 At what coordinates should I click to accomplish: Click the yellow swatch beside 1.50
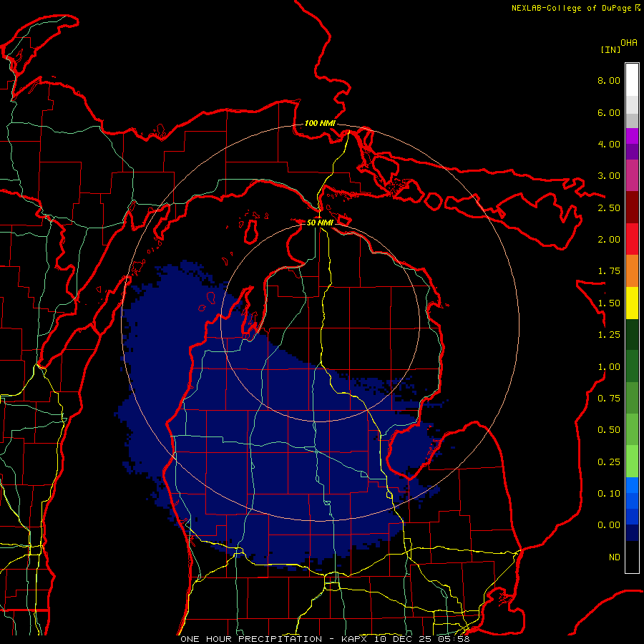pyautogui.click(x=632, y=303)
